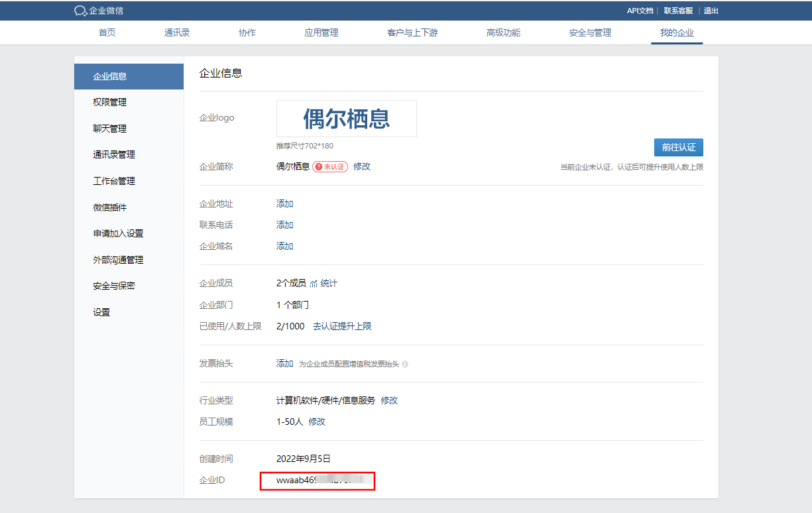The height and width of the screenshot is (513, 812).
Task: Click 添加 for 企业域名
Action: (285, 246)
